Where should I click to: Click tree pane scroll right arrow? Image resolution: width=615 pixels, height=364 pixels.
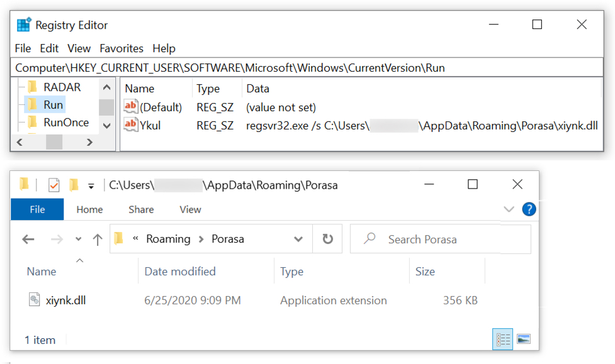(x=90, y=142)
